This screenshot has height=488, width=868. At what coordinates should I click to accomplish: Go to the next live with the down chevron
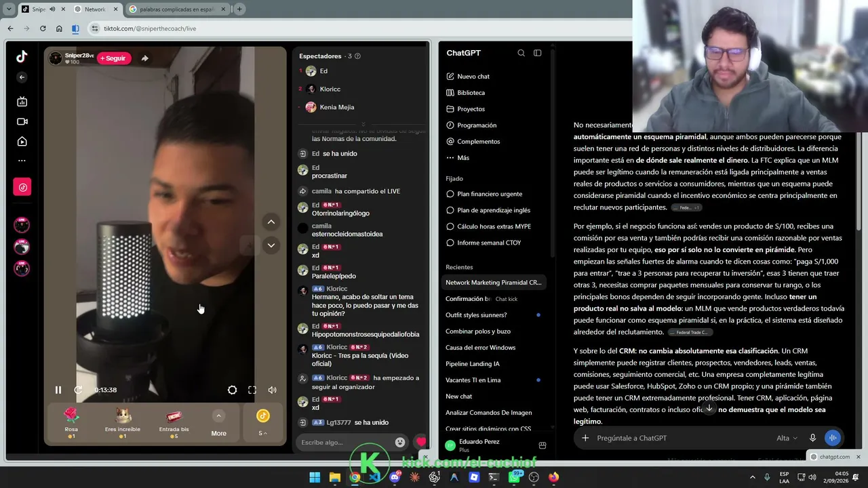tap(271, 245)
